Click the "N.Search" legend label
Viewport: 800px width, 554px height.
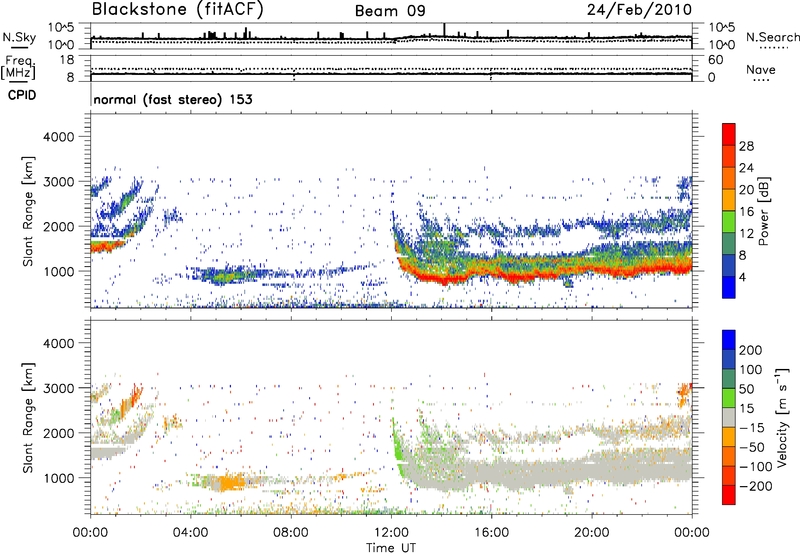[x=772, y=37]
